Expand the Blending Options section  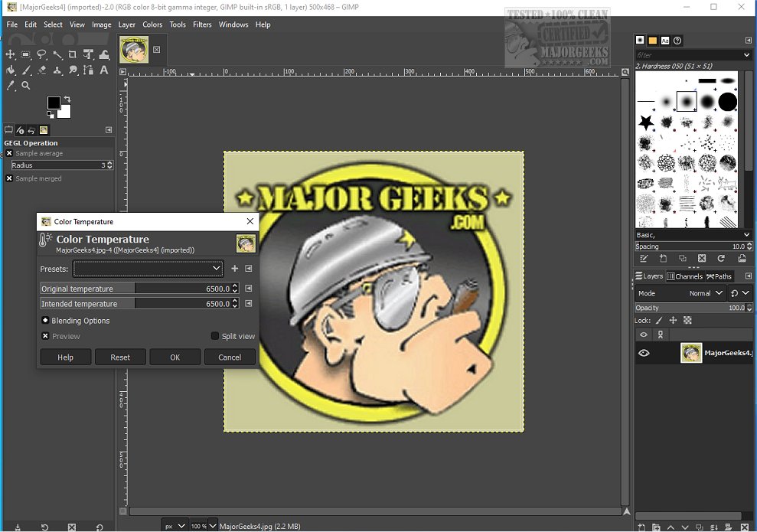pos(45,321)
